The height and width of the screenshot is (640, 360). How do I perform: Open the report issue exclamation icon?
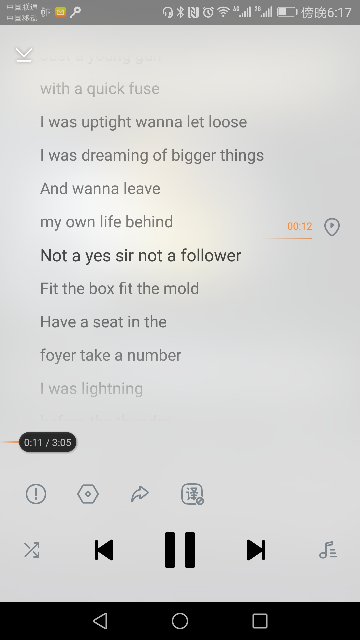[x=36, y=494]
